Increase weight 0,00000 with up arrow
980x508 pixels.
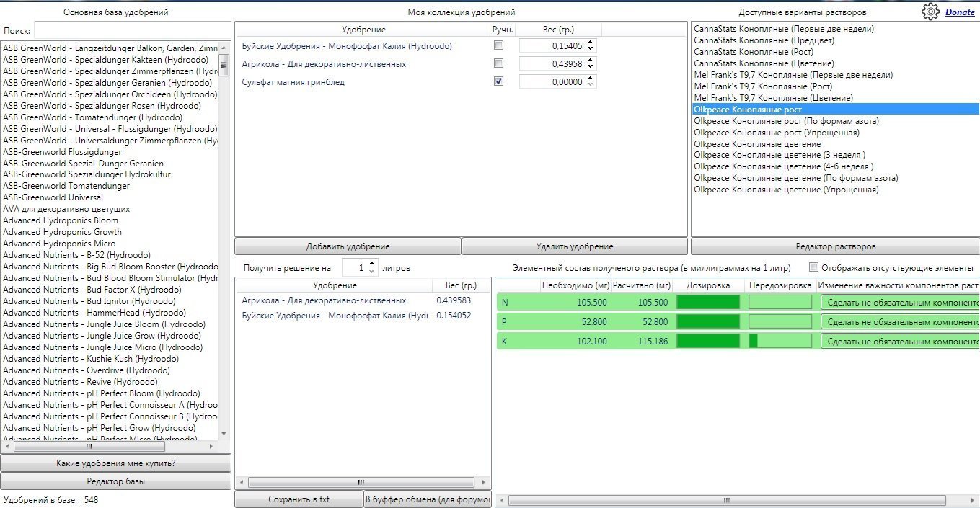pos(591,79)
